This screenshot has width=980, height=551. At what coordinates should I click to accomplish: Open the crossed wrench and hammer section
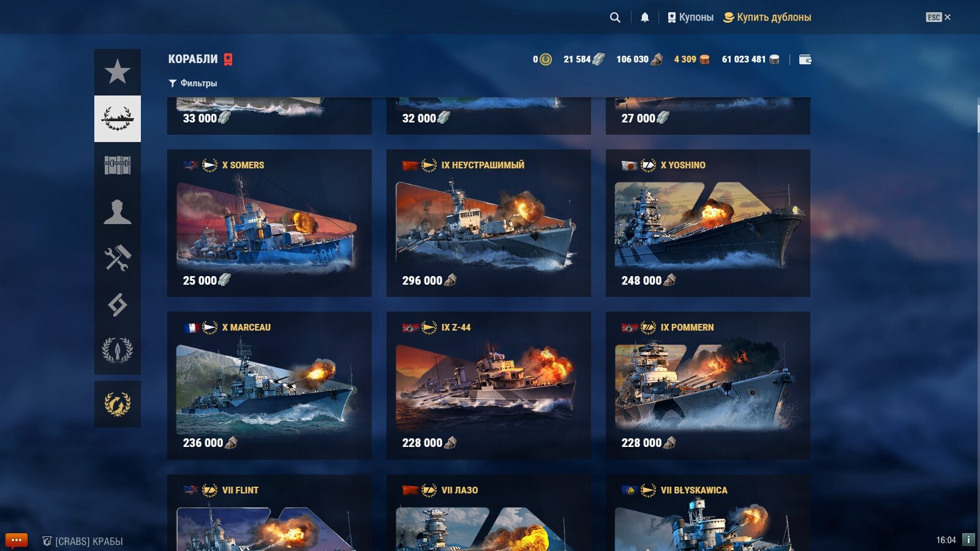click(117, 258)
